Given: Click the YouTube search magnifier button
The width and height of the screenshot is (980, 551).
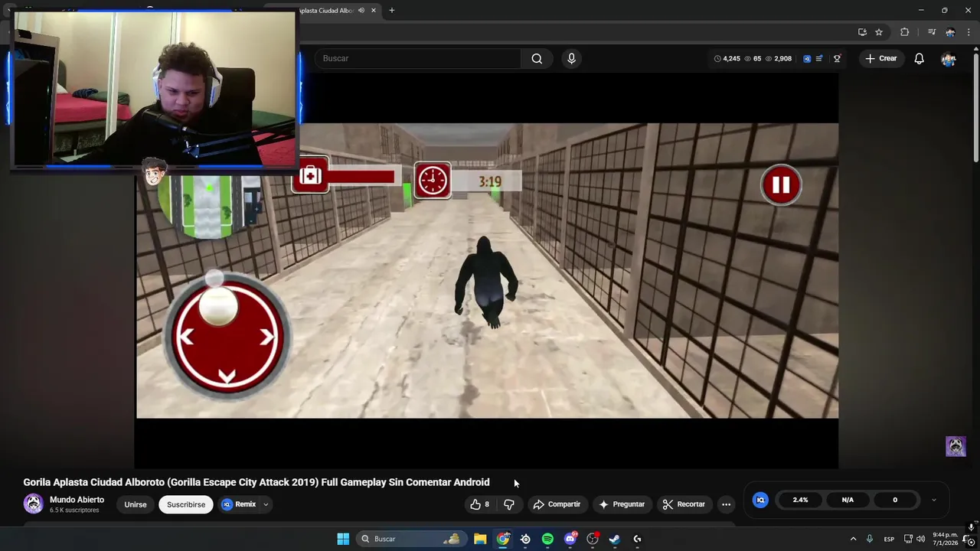Looking at the screenshot, I should pyautogui.click(x=537, y=58).
